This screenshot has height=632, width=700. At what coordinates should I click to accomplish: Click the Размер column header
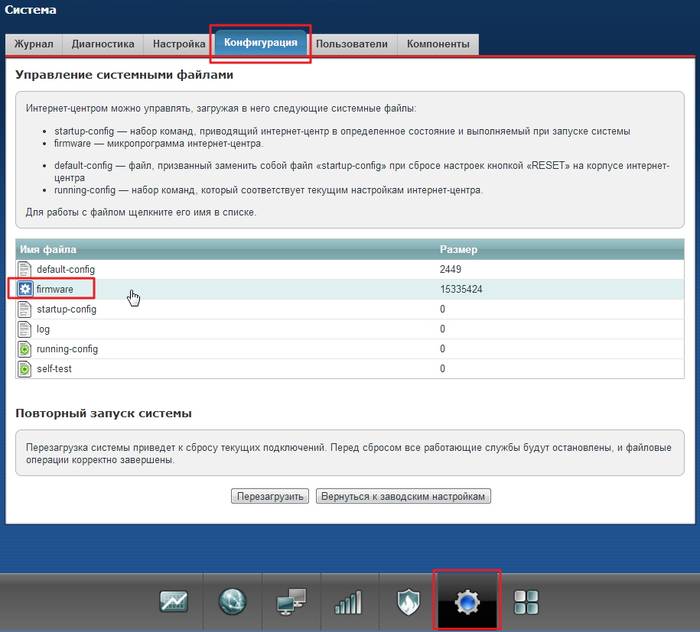(458, 248)
